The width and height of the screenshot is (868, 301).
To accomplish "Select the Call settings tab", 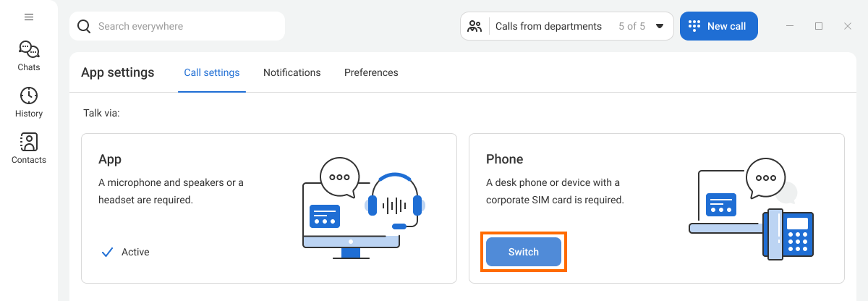I will [x=212, y=72].
